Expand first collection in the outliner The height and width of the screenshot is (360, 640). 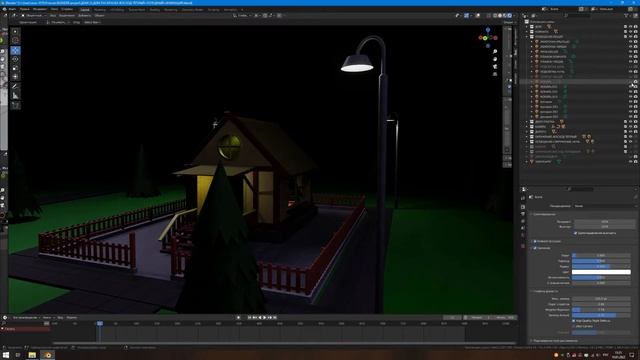527,27
